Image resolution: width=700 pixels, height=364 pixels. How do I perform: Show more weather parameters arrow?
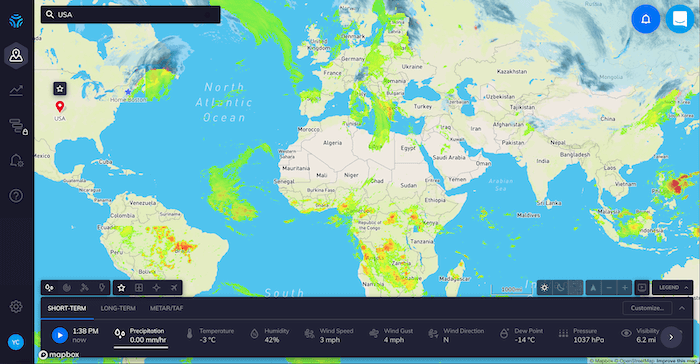pos(671,337)
